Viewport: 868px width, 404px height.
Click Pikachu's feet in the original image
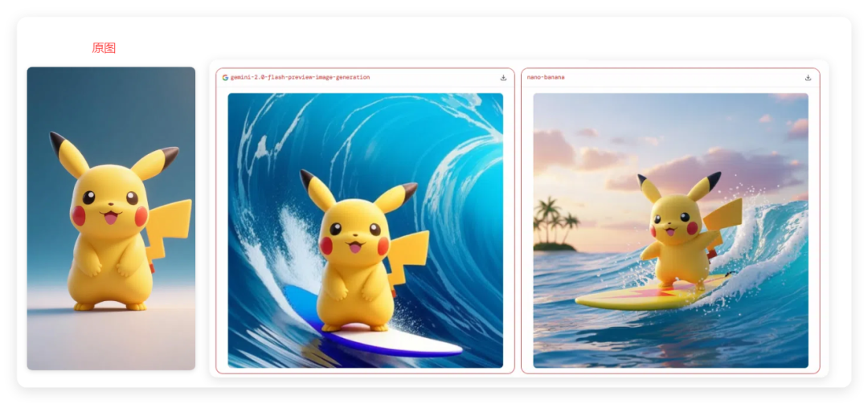point(110,305)
